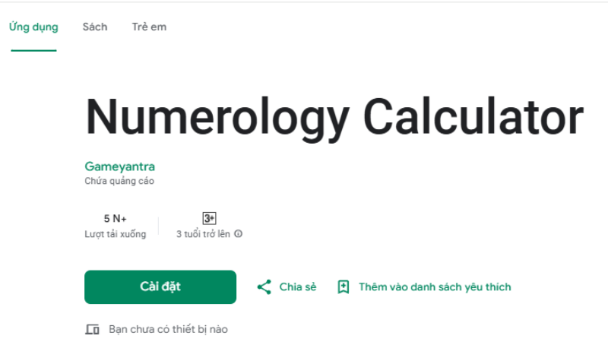This screenshot has height=364, width=608.
Task: Click the info icon beside age rating
Action: (x=239, y=234)
